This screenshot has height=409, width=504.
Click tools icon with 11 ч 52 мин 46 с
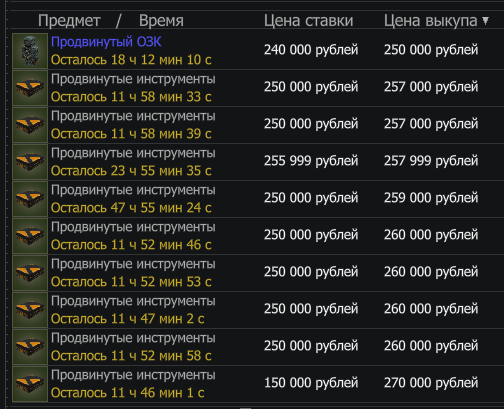pos(30,236)
